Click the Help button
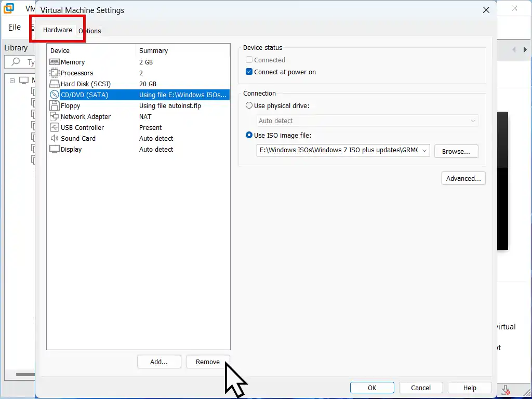 pyautogui.click(x=470, y=388)
